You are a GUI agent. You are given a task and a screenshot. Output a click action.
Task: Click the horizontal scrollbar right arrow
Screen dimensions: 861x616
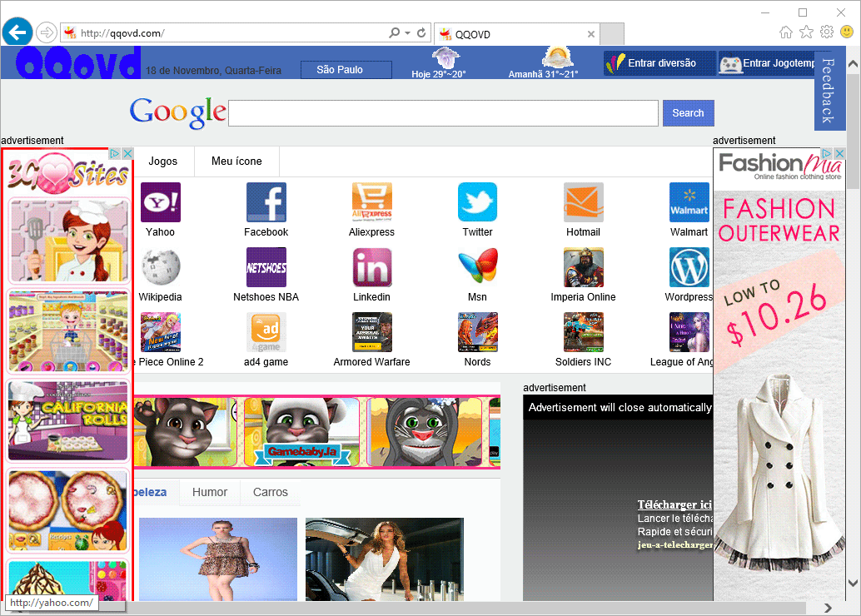pyautogui.click(x=828, y=608)
